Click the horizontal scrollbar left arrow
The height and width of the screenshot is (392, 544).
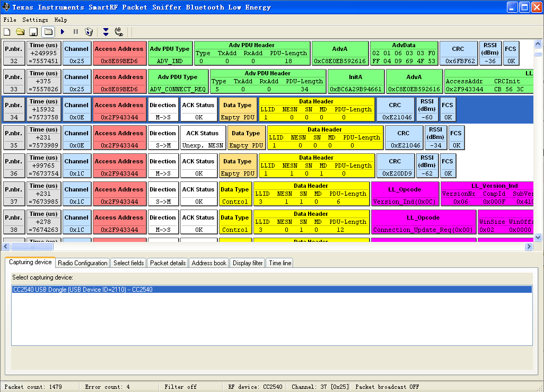coord(5,246)
